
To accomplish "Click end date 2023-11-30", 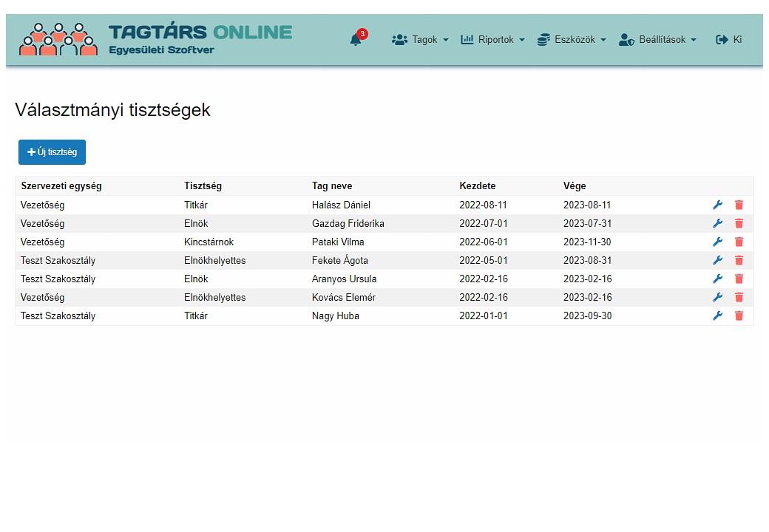I will pos(587,242).
